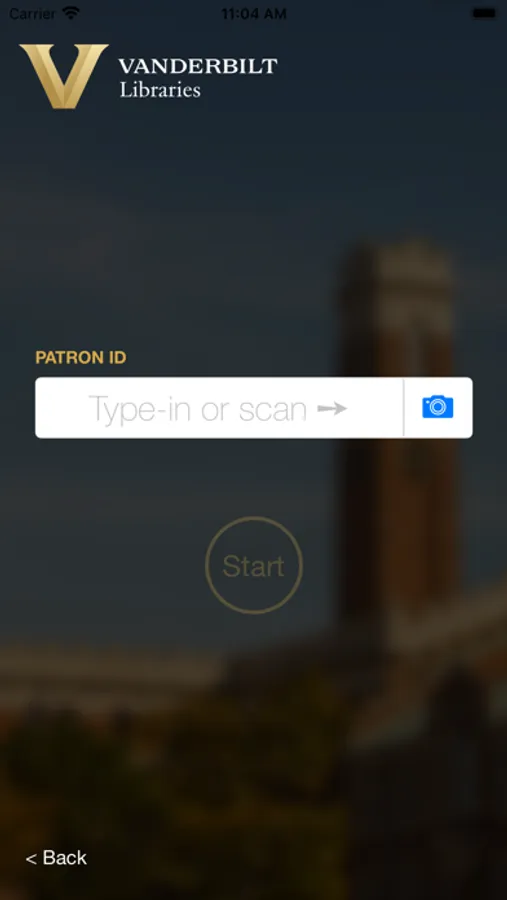507x900 pixels.
Task: Click the divider left of camera icon
Action: point(403,408)
